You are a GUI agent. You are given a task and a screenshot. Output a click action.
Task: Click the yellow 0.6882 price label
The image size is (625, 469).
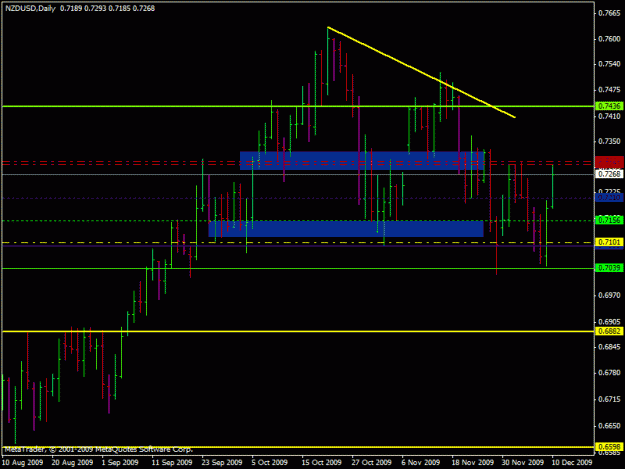(609, 331)
